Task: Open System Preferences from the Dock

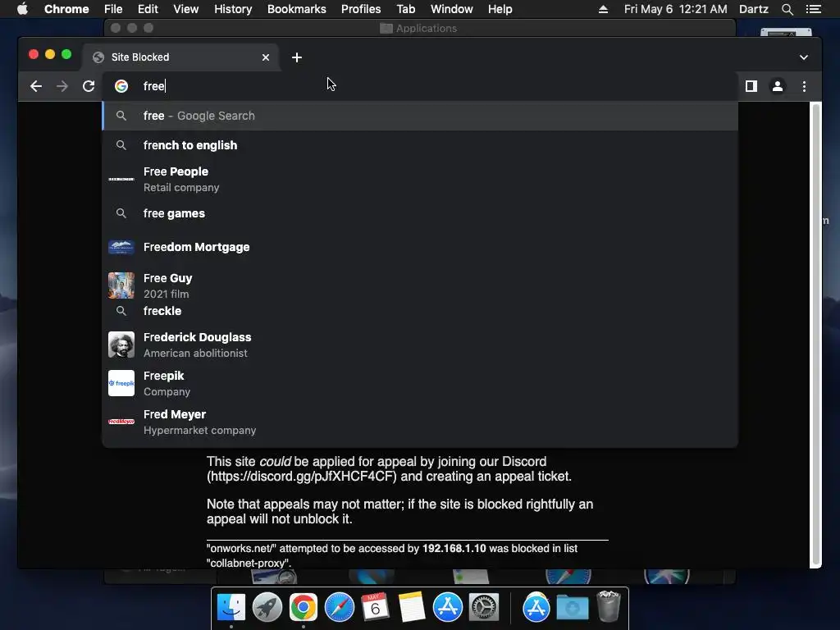Action: click(x=484, y=608)
